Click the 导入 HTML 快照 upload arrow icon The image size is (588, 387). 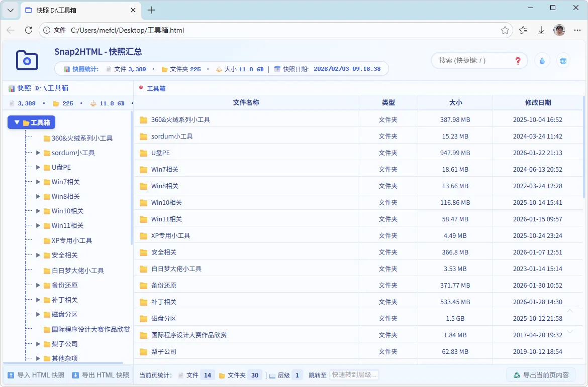pos(11,375)
